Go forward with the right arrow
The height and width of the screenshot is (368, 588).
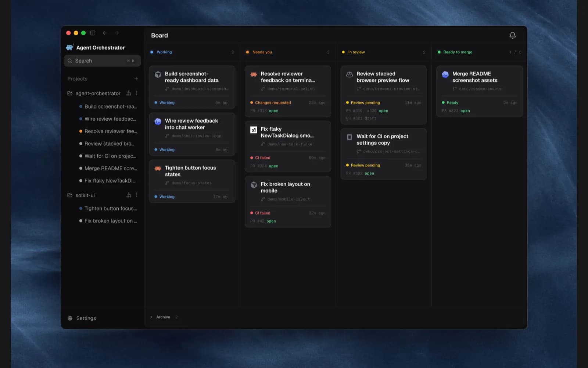point(117,33)
